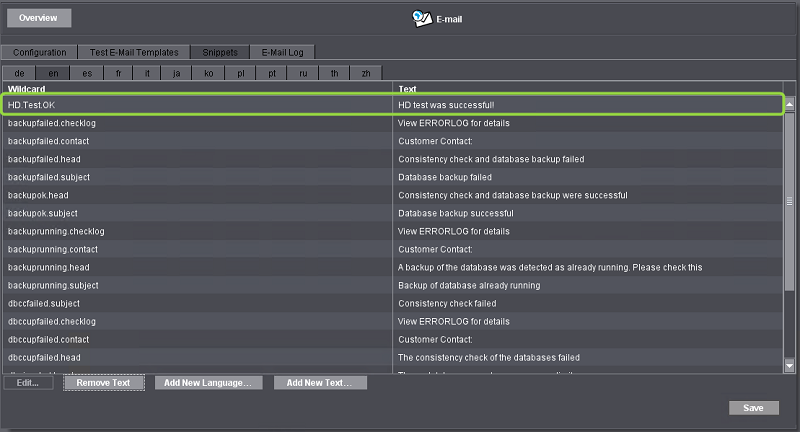Save the e-mail snippet changes
The width and height of the screenshot is (800, 432).
[x=753, y=407]
